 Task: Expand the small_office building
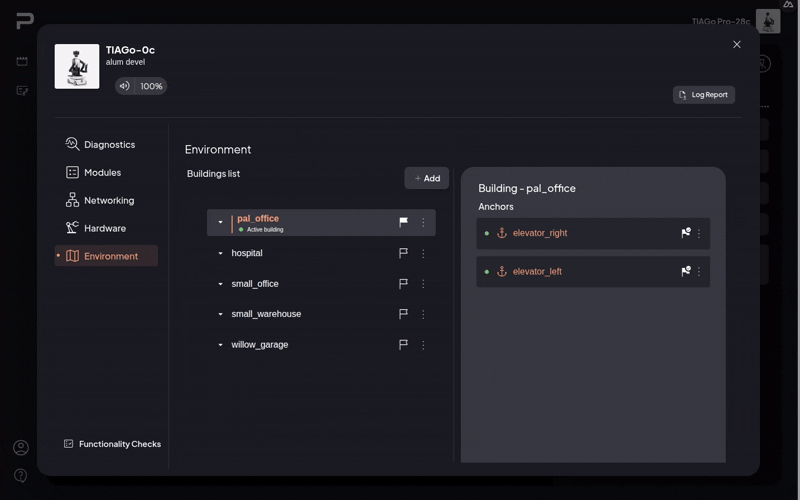click(x=220, y=284)
